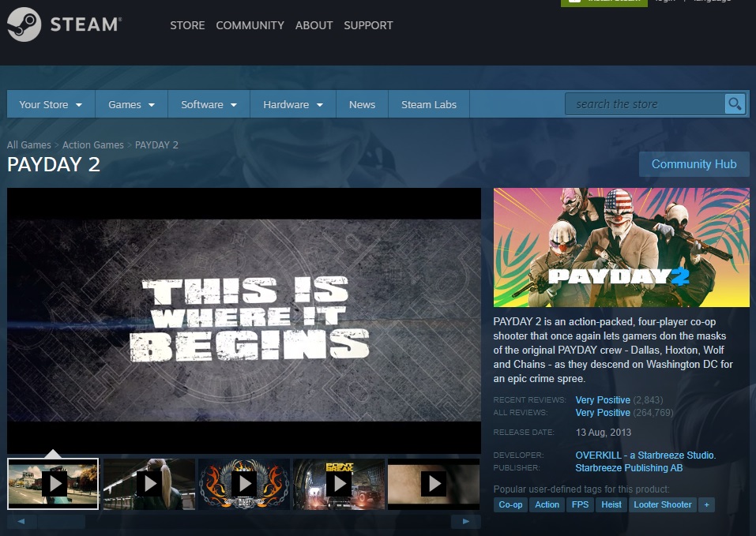Open the ABOUT page
This screenshot has height=536, width=756.
[314, 25]
